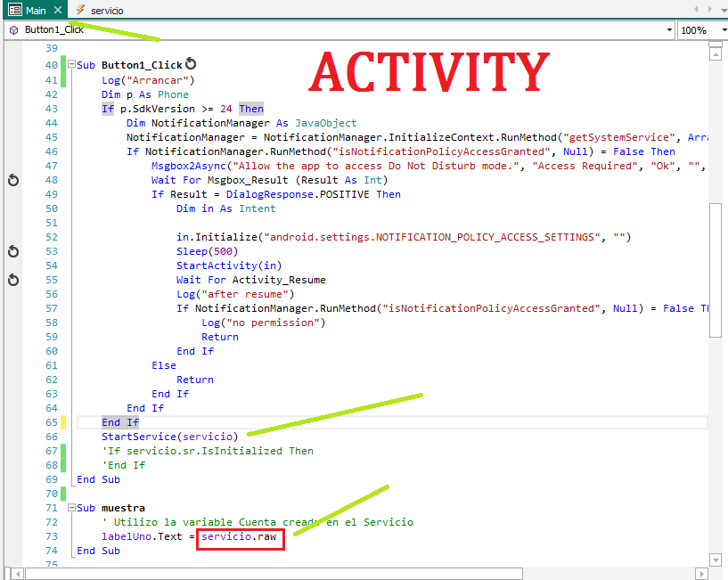Click 'Dim in As Intent' line
Screen dimensions: 728x580
(225, 209)
